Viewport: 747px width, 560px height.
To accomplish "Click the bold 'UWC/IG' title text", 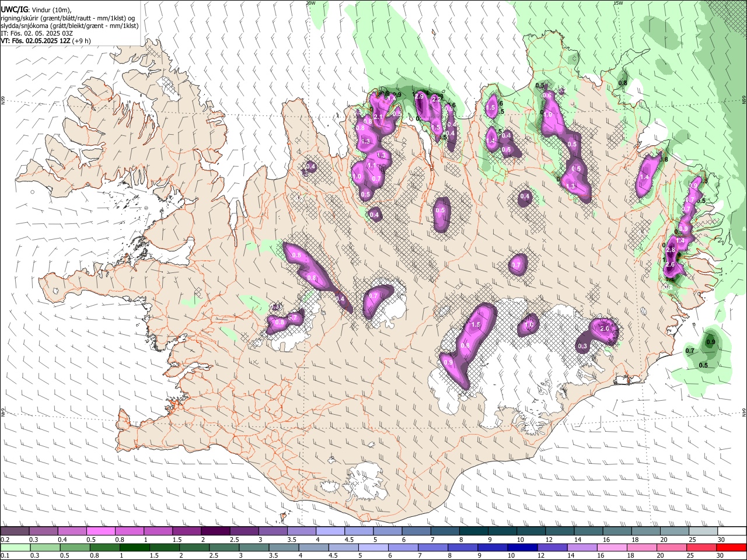I will 14,10.
